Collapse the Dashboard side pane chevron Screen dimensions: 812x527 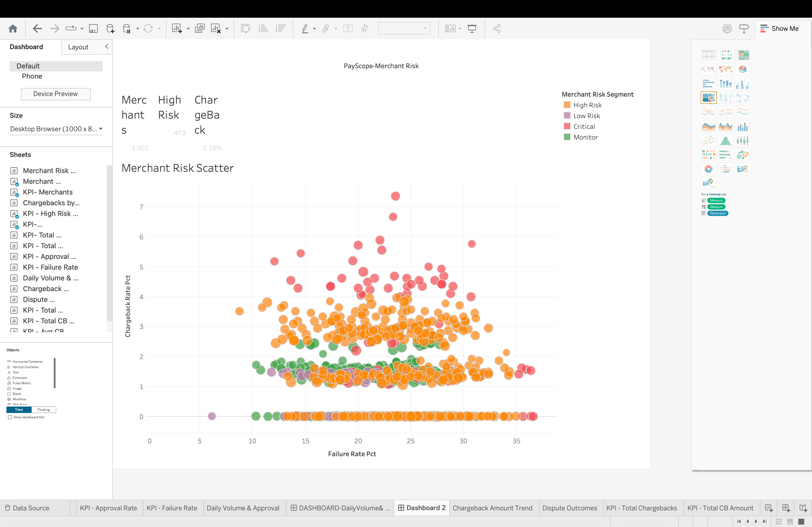pos(107,47)
